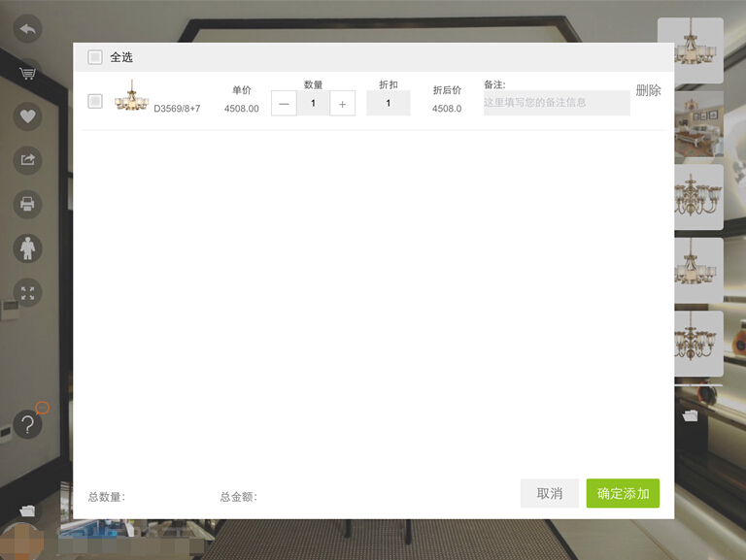Click the printer icon
This screenshot has height=560, width=746.
(x=27, y=204)
